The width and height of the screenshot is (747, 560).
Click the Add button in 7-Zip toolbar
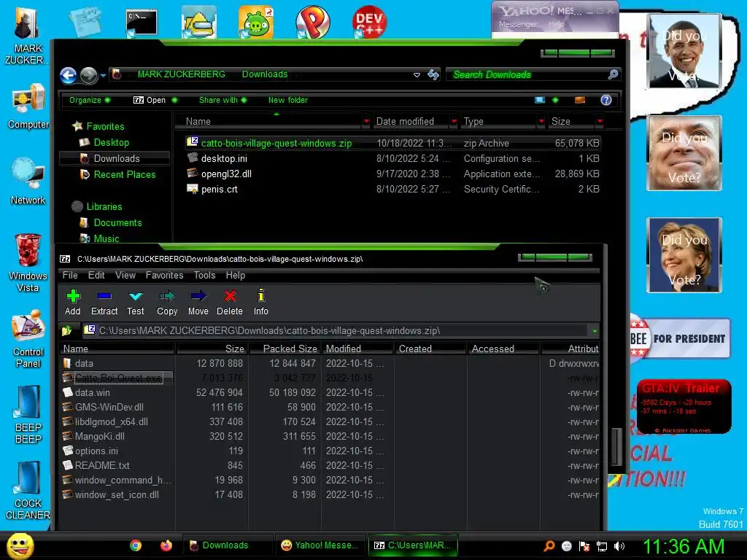[73, 303]
